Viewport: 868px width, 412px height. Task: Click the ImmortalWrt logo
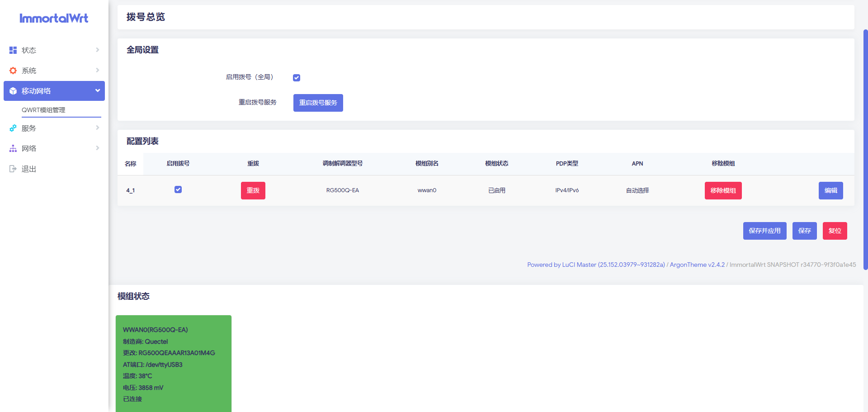54,18
